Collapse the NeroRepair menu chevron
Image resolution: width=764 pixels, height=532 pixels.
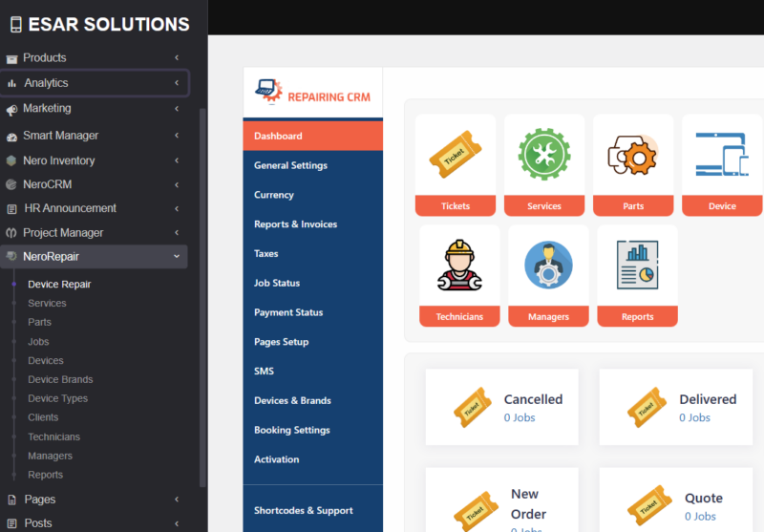pyautogui.click(x=177, y=256)
